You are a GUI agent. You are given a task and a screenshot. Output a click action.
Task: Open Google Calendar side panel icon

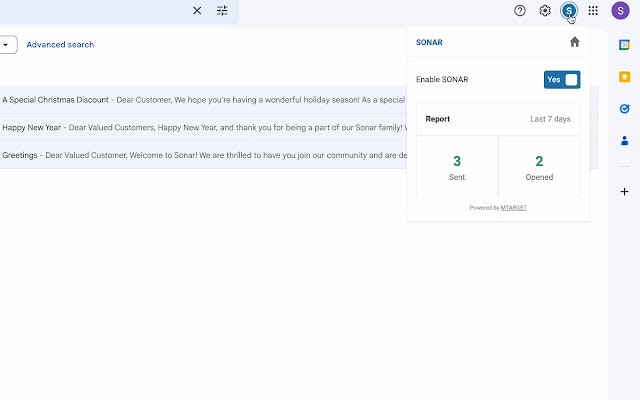[624, 45]
